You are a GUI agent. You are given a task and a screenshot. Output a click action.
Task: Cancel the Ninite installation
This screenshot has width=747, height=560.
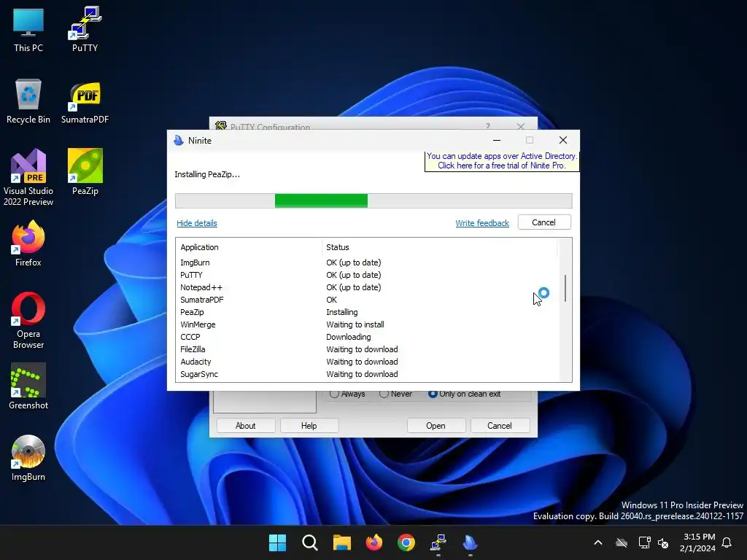tap(544, 222)
